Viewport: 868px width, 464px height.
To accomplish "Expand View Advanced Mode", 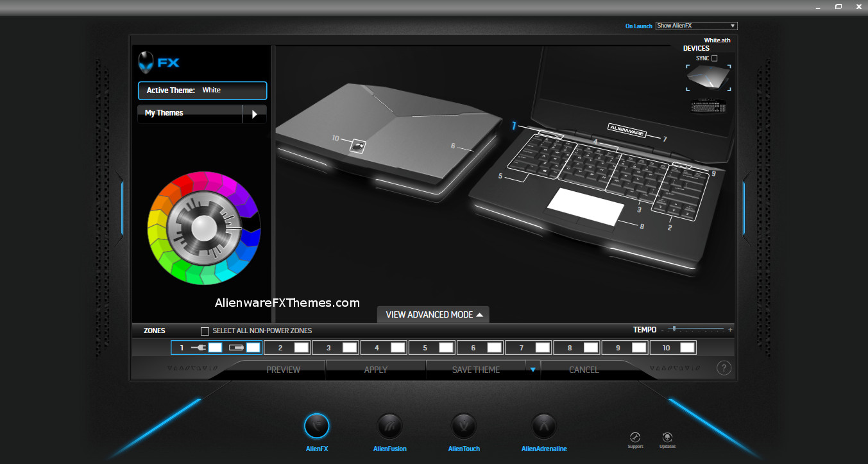I will coord(434,314).
